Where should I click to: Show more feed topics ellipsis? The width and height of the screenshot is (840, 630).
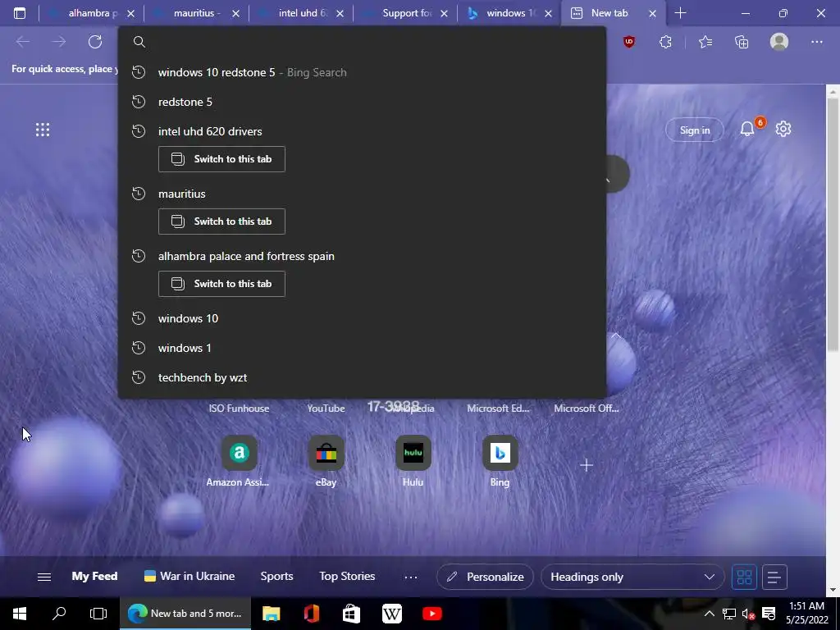pyautogui.click(x=411, y=577)
